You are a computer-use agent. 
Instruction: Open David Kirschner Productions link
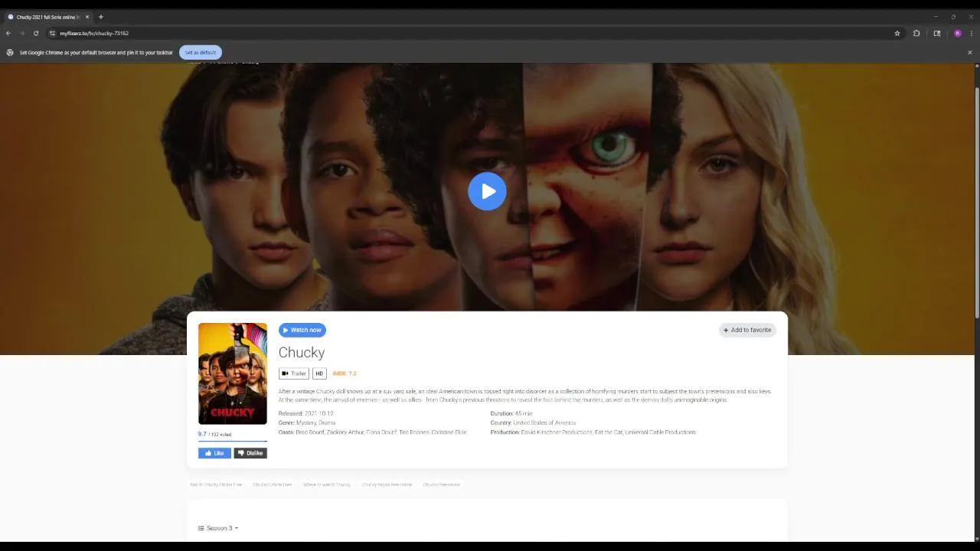coord(557,432)
